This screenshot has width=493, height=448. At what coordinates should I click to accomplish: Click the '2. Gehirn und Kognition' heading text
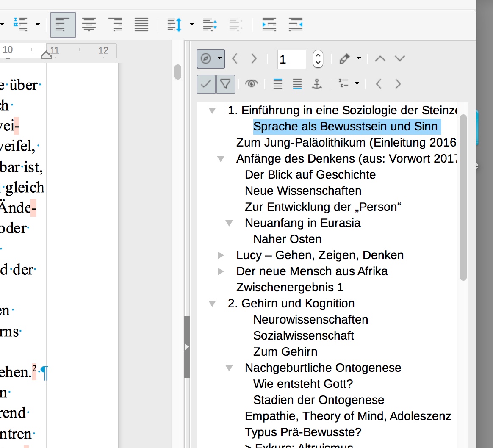(x=291, y=303)
